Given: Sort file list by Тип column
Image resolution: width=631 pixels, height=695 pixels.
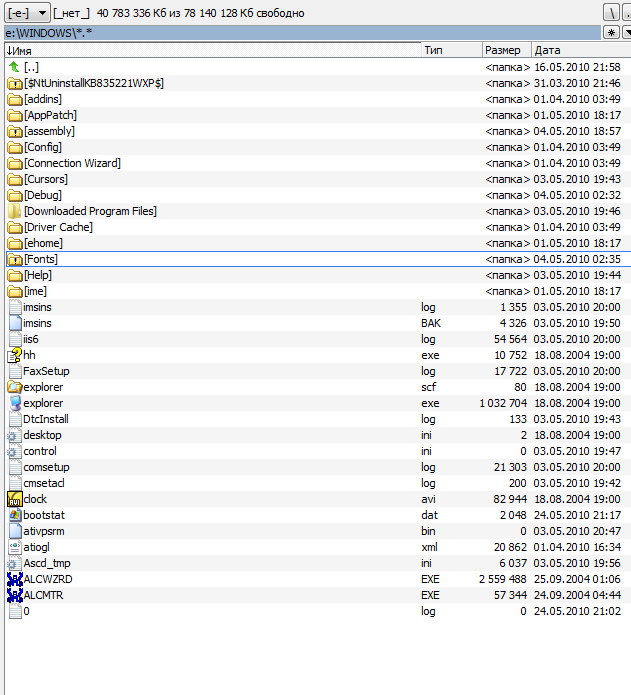Looking at the screenshot, I should pos(451,50).
